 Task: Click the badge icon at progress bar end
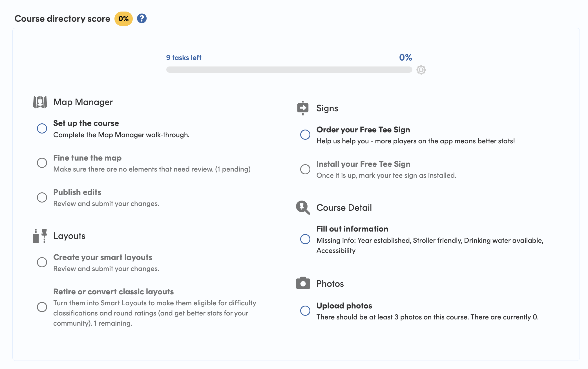pos(421,70)
